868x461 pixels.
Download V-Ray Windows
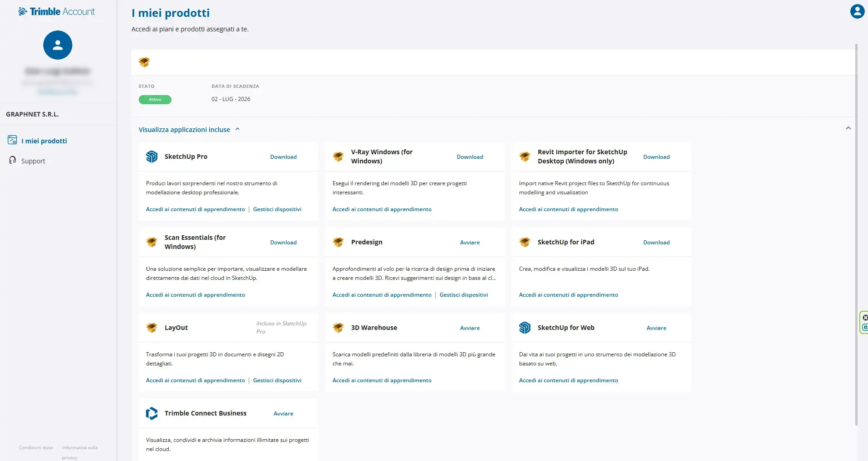pyautogui.click(x=470, y=157)
